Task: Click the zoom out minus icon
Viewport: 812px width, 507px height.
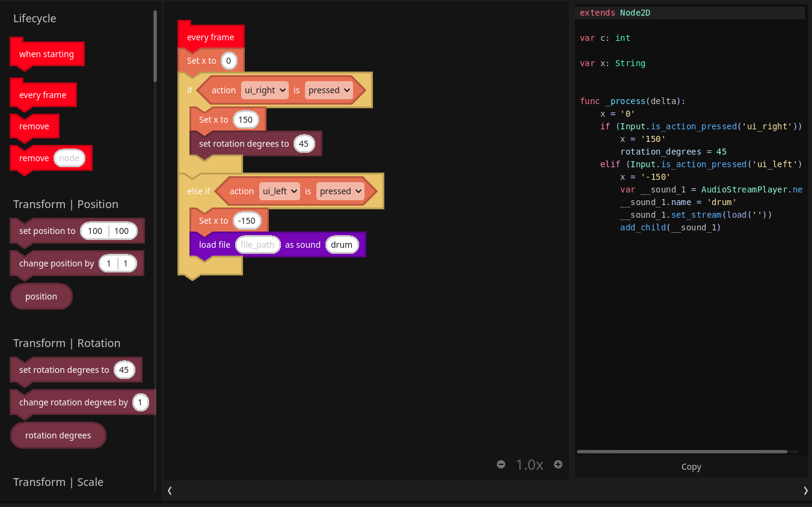Action: coord(501,464)
